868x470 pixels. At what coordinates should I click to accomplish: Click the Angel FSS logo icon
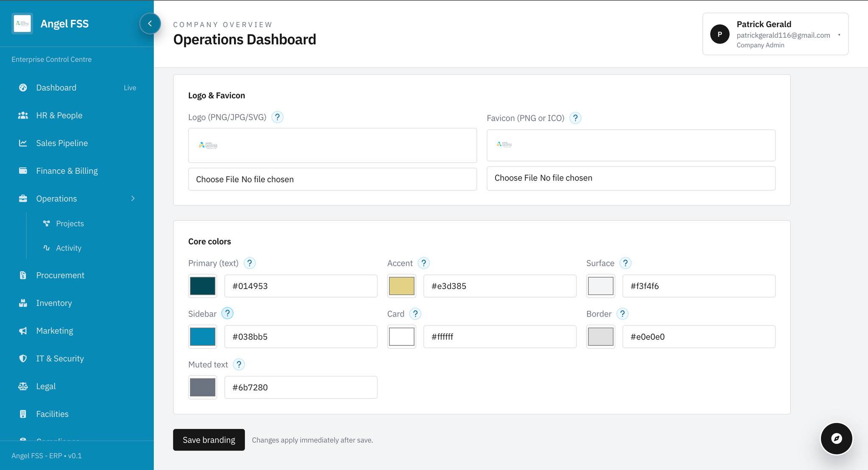22,24
